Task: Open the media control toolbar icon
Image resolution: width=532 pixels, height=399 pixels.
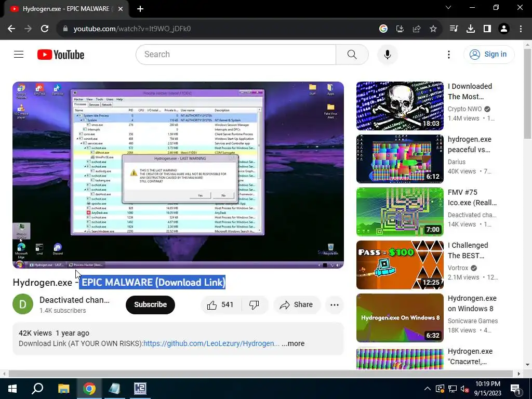Action: 454,29
